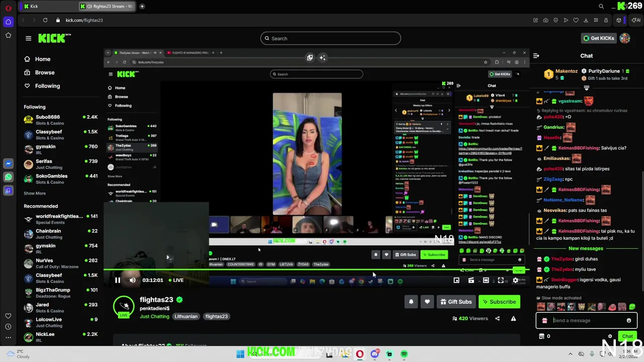
Task: Open the chat emoji picker
Action: [629, 320]
